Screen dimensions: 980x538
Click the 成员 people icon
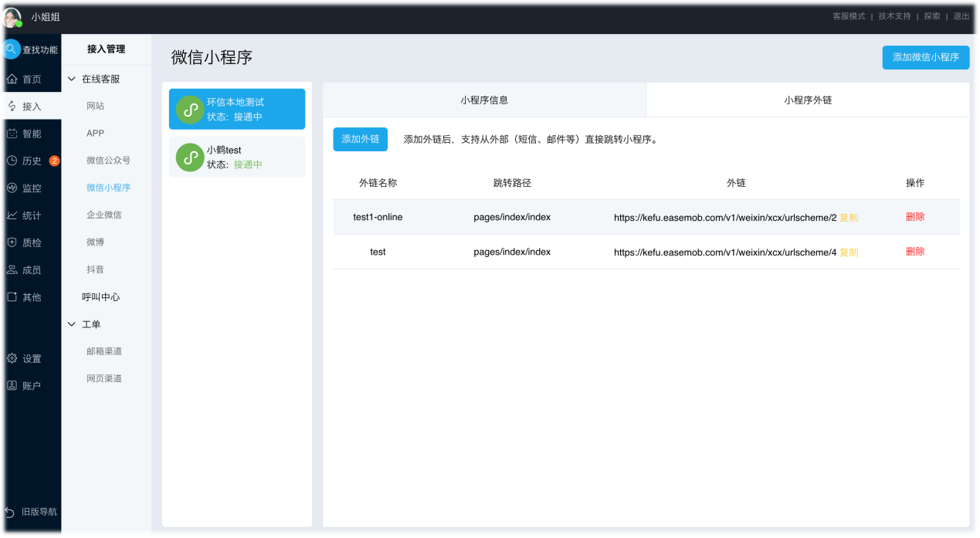[x=12, y=270]
